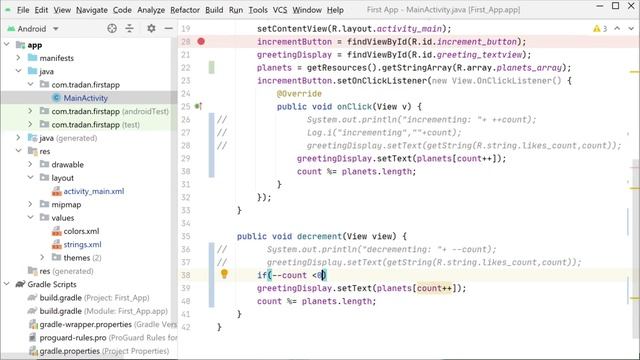Click the @Override annotation on line 24
The height and width of the screenshot is (360, 640).
[299, 93]
